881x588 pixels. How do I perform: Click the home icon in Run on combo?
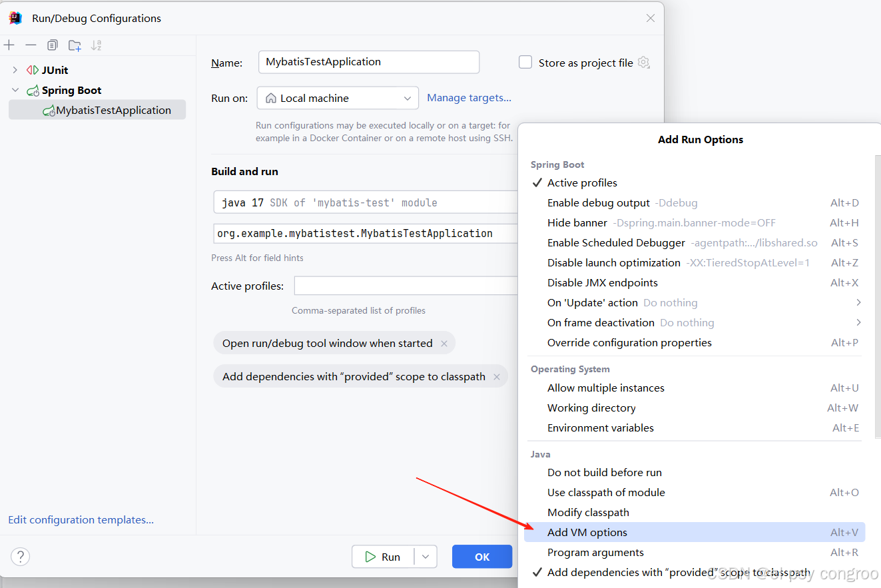tap(271, 98)
